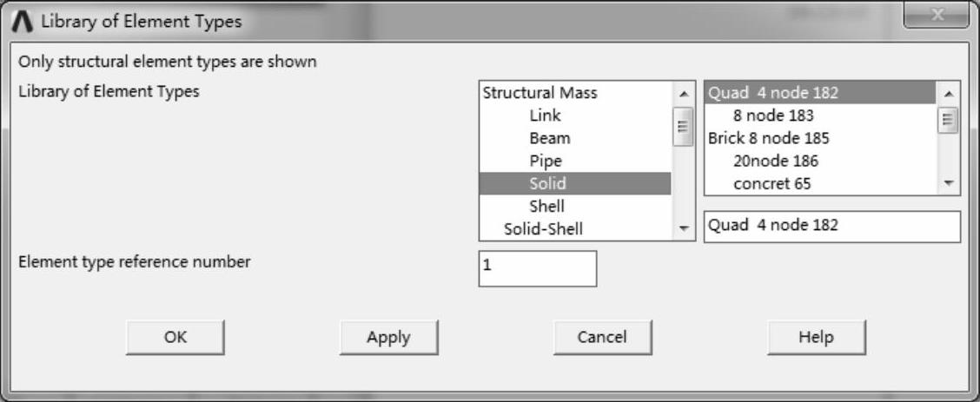Select the Solid element category
Viewport: 980px width, 402px height.
547,183
